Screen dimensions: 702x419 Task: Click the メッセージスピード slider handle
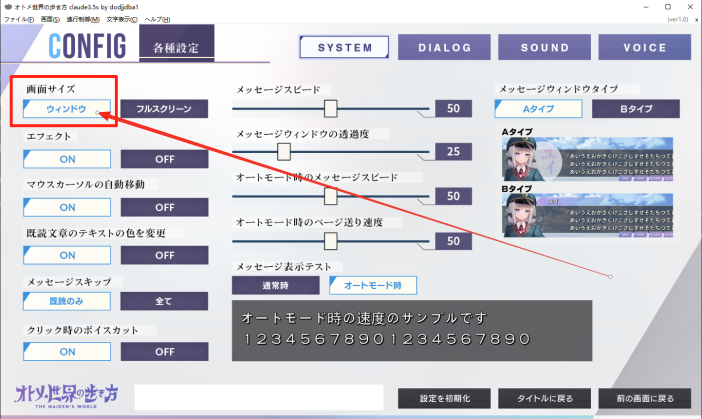coord(330,108)
